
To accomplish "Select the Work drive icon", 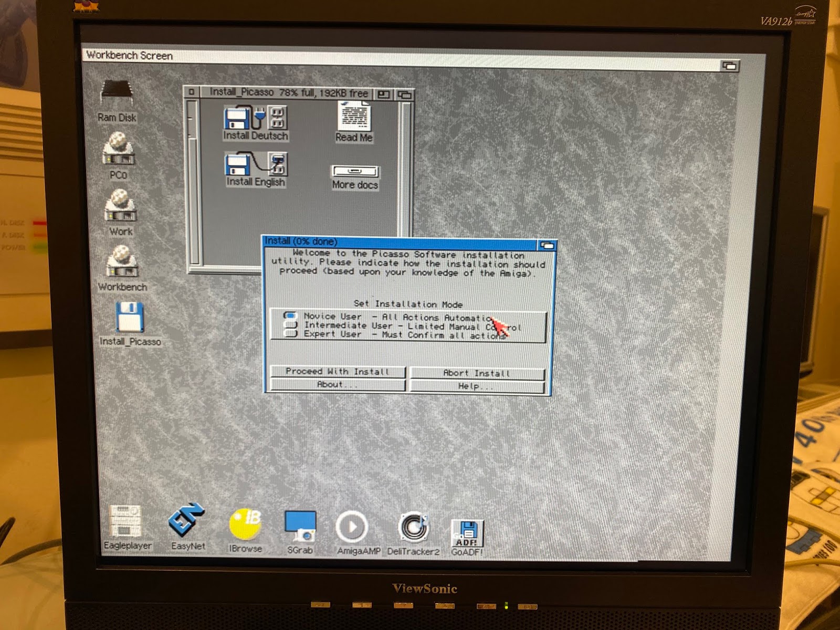I will [x=121, y=212].
